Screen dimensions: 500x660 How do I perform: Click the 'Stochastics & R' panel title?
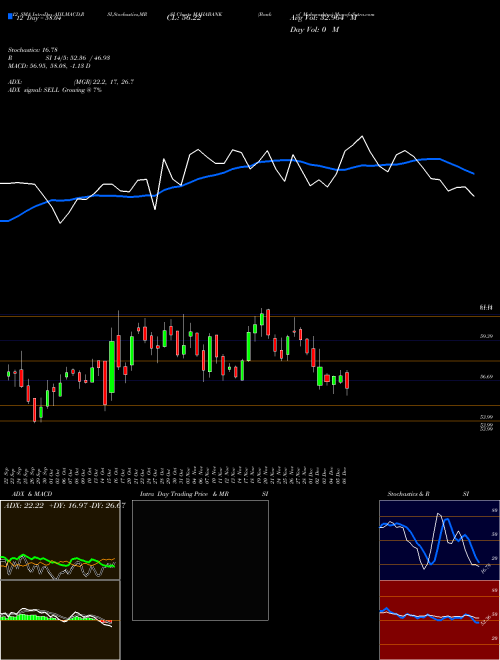click(408, 494)
